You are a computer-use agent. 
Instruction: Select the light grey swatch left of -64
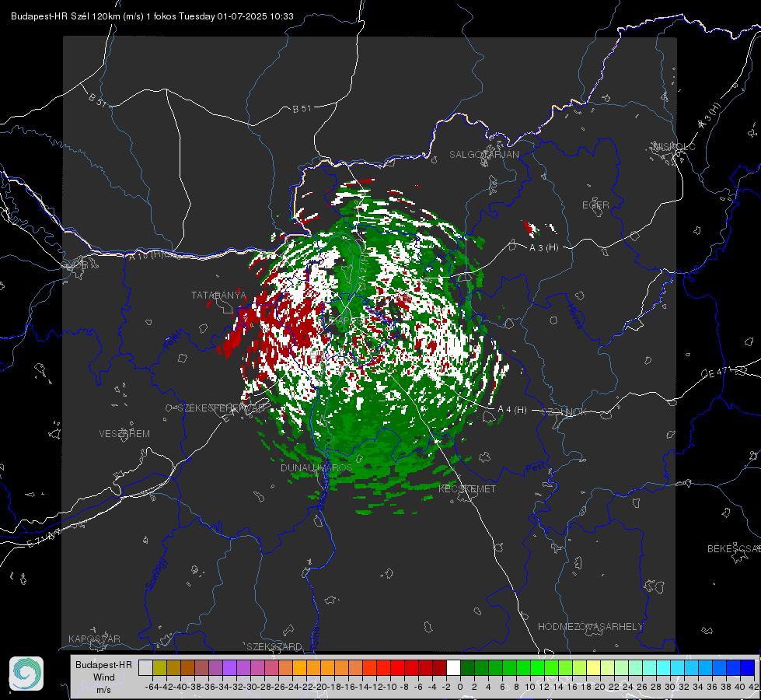pyautogui.click(x=145, y=667)
